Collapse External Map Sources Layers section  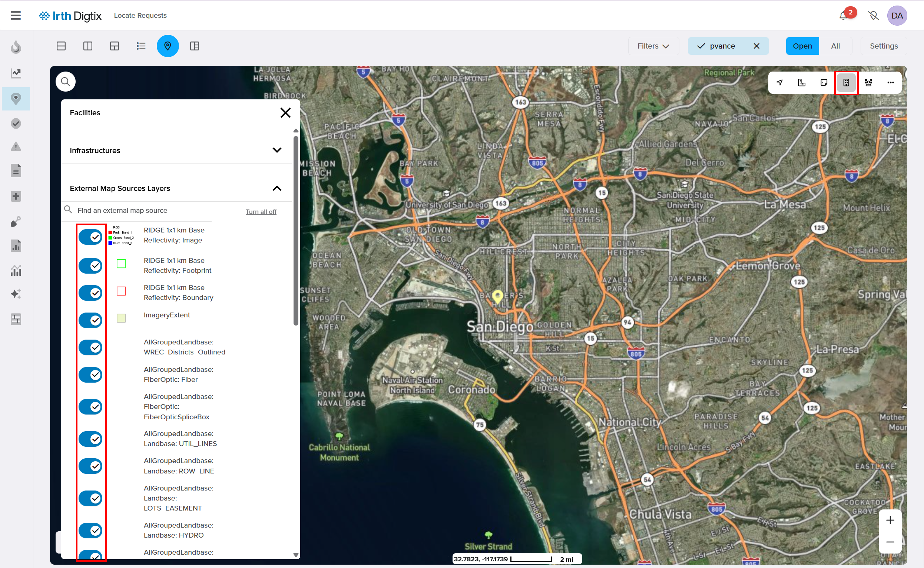click(x=277, y=188)
